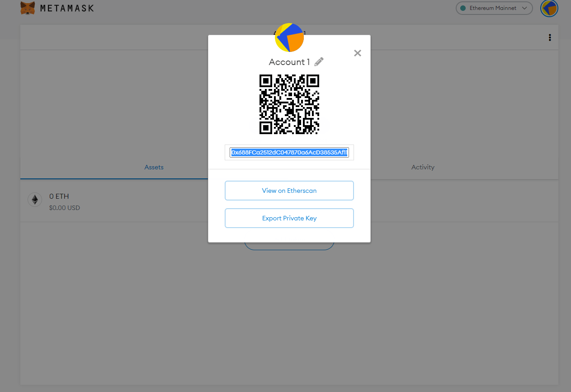Close the Account 1 details popup
The image size is (571, 392).
click(358, 53)
